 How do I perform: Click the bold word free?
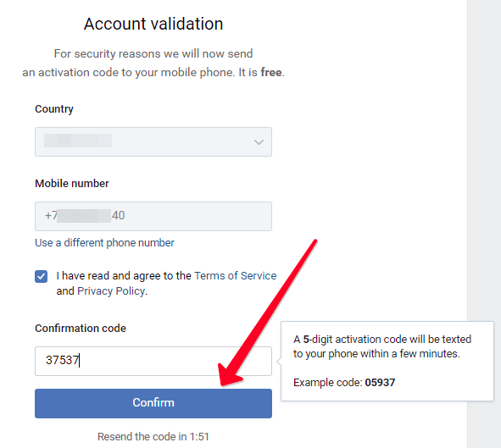pyautogui.click(x=271, y=73)
